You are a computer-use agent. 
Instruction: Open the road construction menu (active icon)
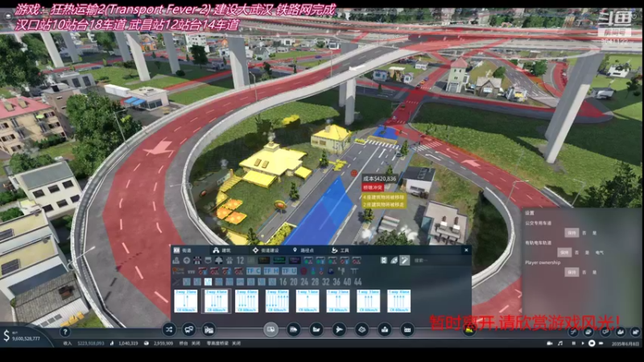pos(270,329)
